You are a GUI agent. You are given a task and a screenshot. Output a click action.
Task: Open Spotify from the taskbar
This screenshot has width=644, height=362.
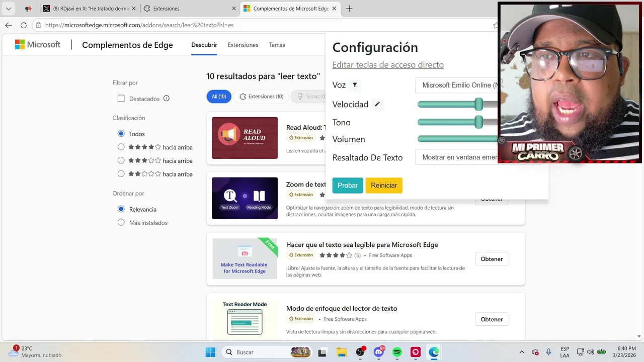(397, 352)
